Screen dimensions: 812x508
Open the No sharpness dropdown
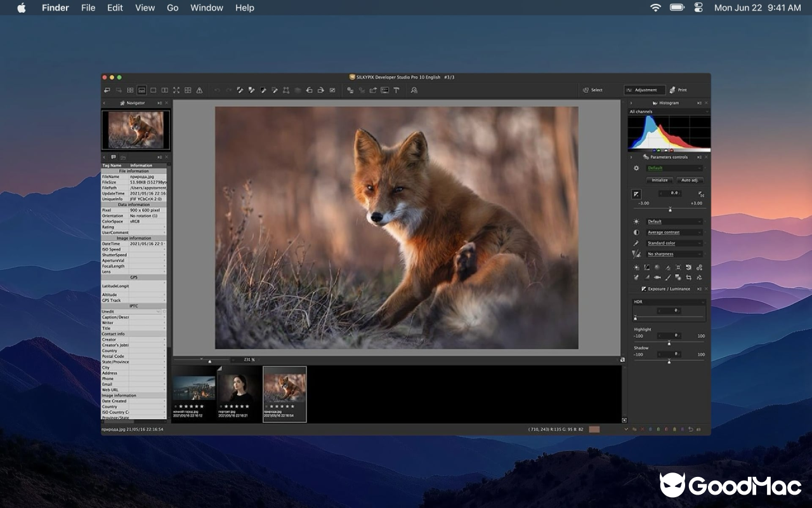[x=674, y=254]
